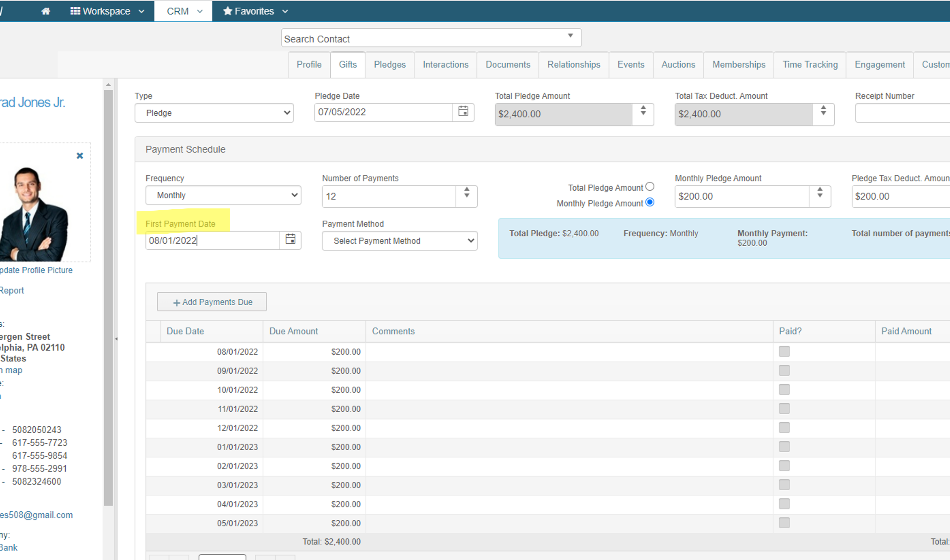The width and height of the screenshot is (950, 560).
Task: Check Paid for the 05/01/2023 payment
Action: click(x=784, y=523)
